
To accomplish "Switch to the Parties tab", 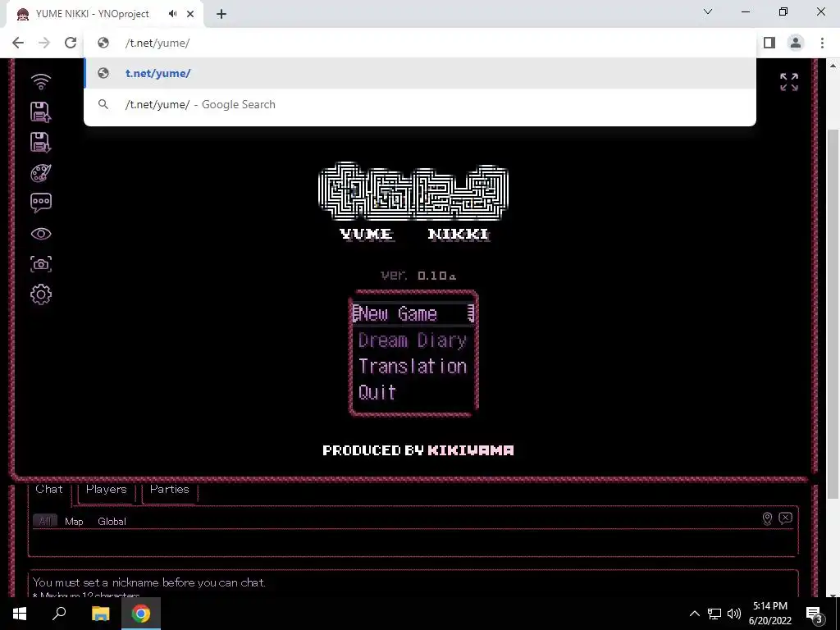I will [169, 489].
